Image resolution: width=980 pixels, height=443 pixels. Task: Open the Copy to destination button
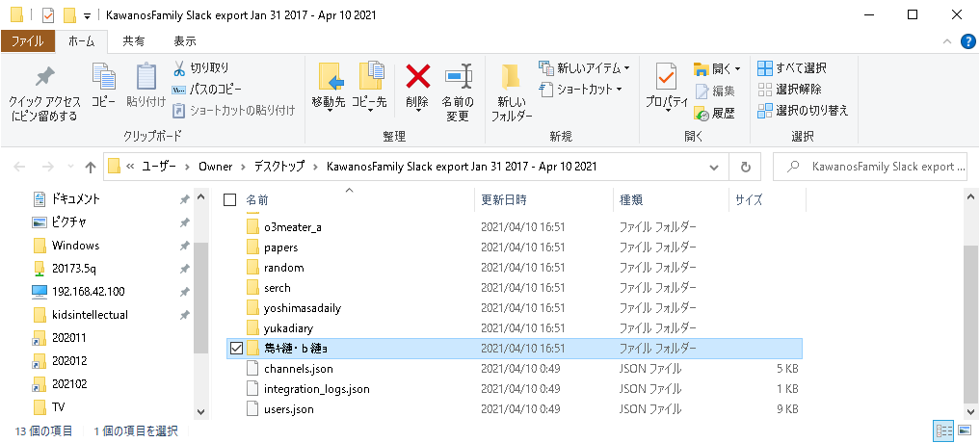[x=369, y=87]
